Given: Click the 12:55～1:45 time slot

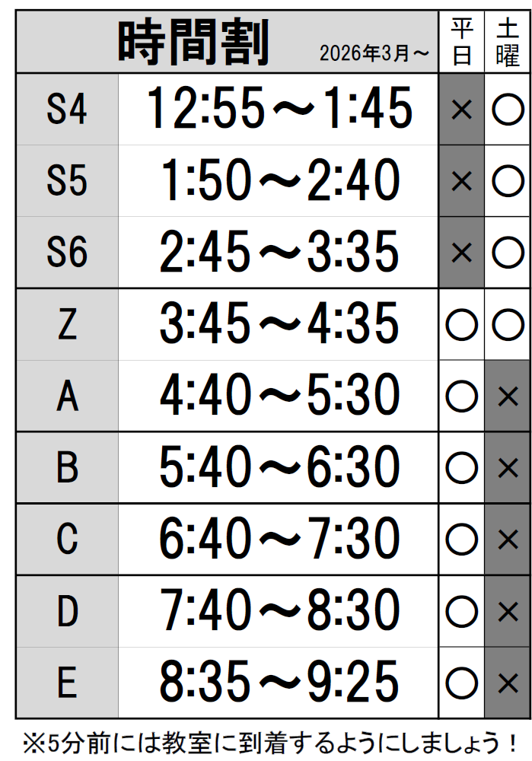Looking at the screenshot, I should point(279,109).
